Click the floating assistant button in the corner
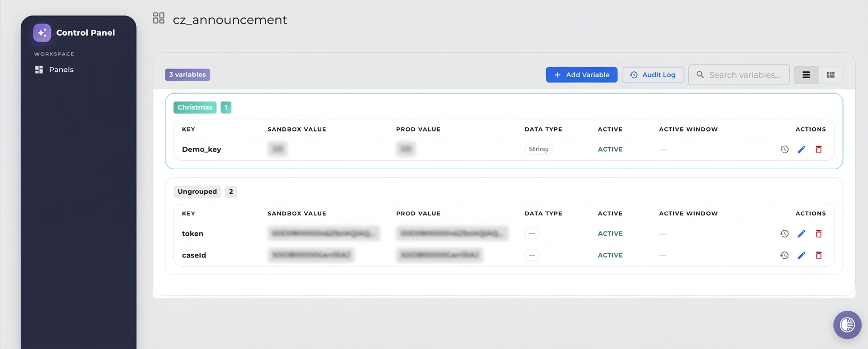868x349 pixels. 847,325
